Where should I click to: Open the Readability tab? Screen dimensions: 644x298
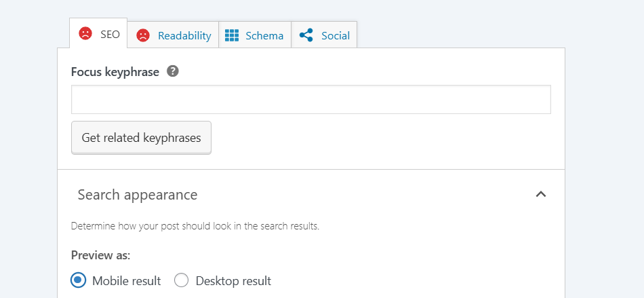point(173,35)
